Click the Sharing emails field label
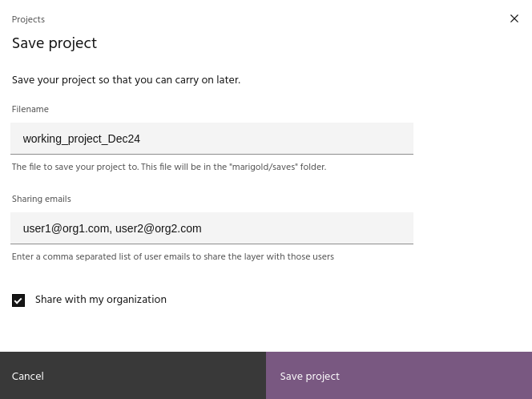The image size is (532, 399). (41, 199)
